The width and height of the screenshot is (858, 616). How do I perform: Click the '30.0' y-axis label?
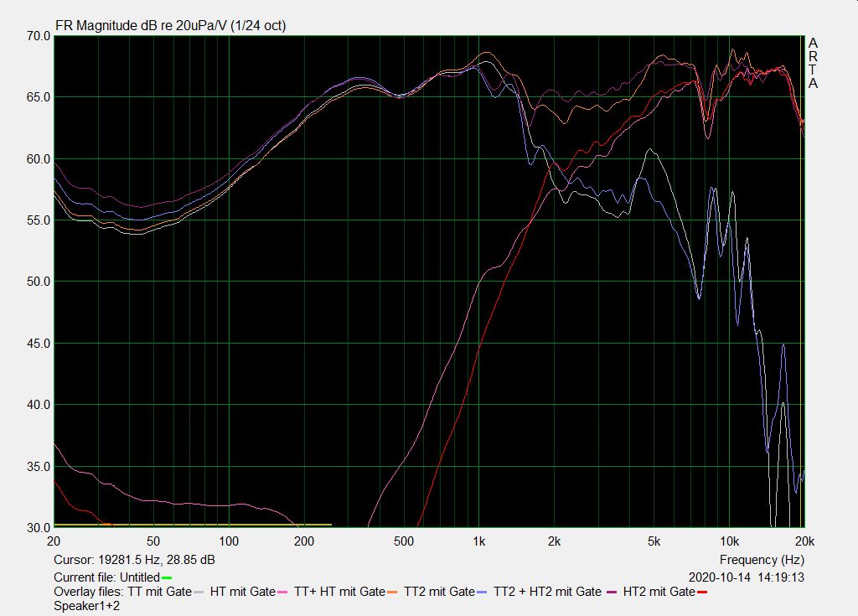(x=39, y=528)
